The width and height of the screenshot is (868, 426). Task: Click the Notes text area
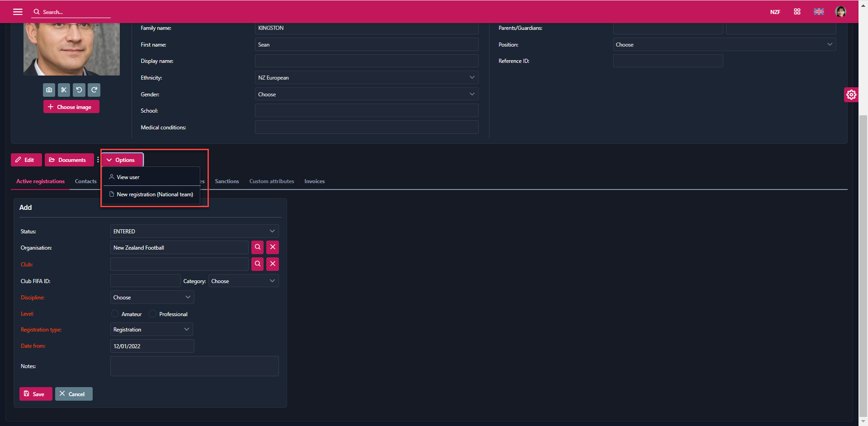tap(194, 366)
